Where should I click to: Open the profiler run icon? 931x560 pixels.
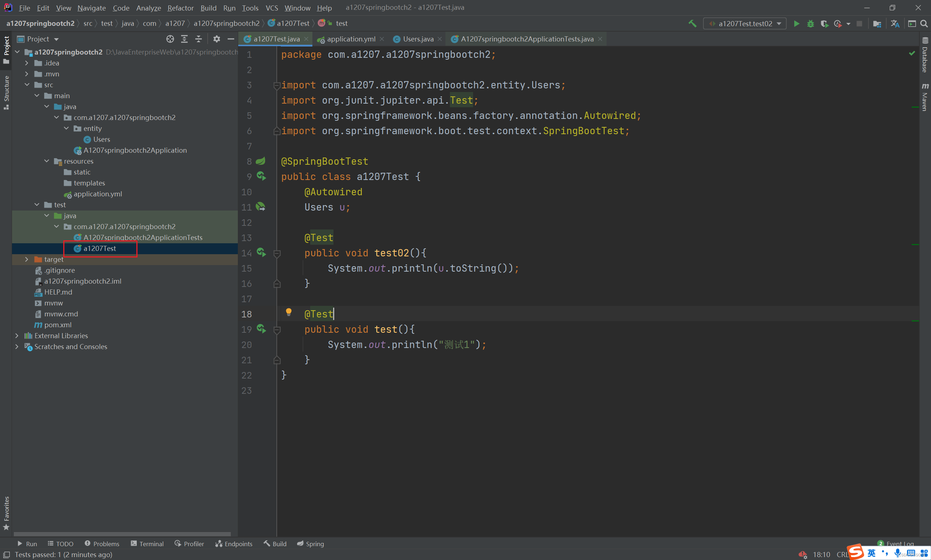pos(838,24)
